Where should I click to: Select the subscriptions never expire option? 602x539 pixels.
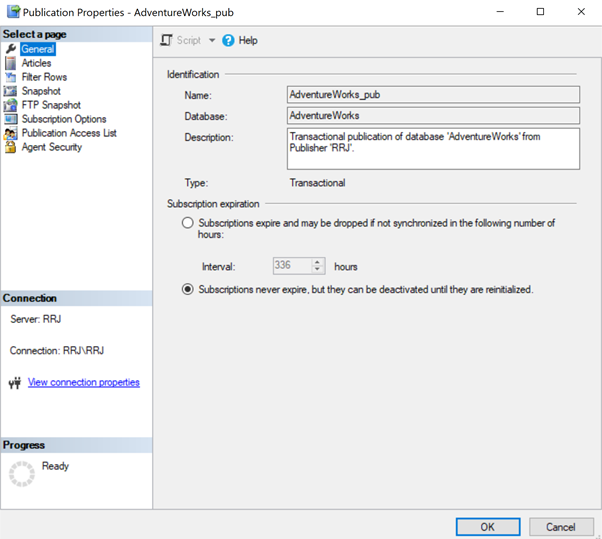pos(187,289)
